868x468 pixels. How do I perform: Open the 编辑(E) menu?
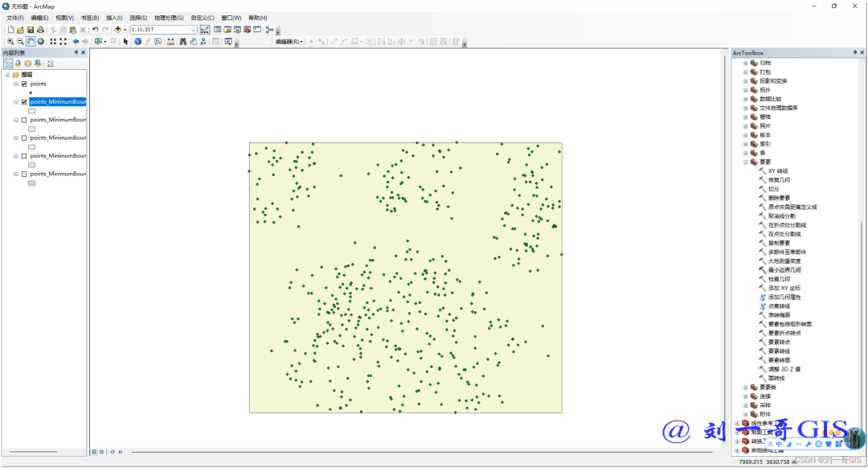(39, 18)
